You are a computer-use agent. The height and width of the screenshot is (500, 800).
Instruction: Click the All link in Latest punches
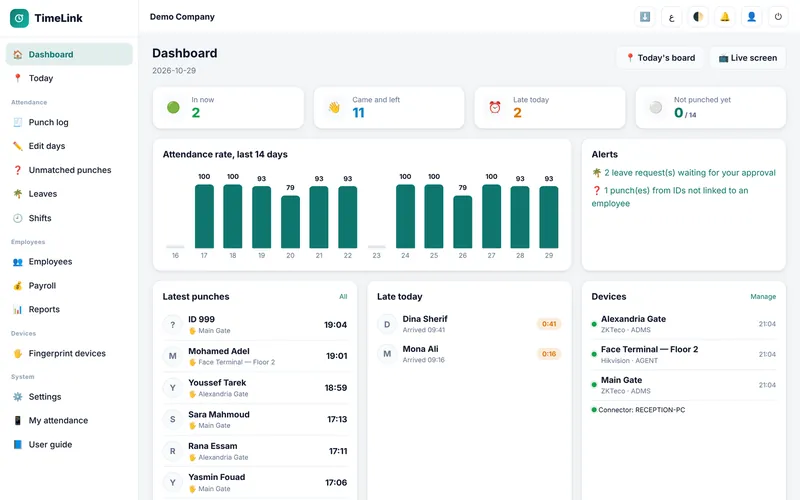(x=343, y=296)
